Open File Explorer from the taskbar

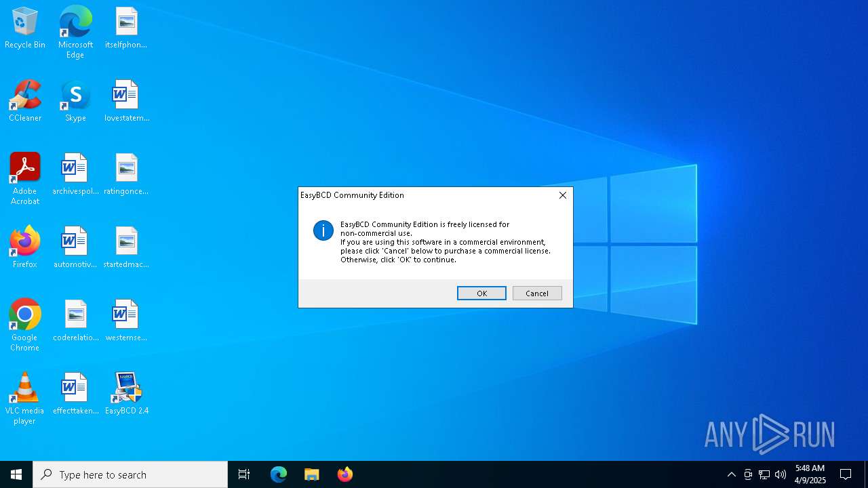(x=312, y=474)
